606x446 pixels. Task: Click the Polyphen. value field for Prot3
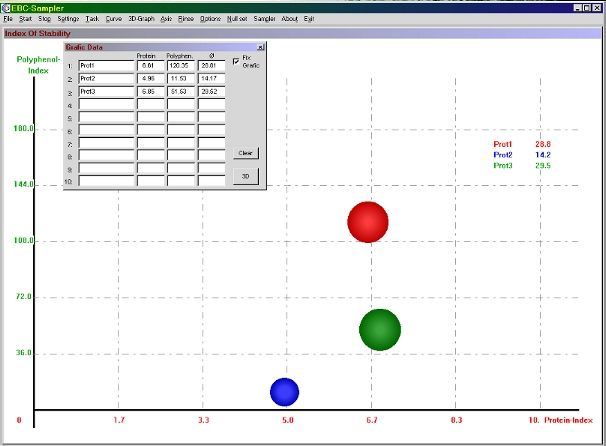181,91
